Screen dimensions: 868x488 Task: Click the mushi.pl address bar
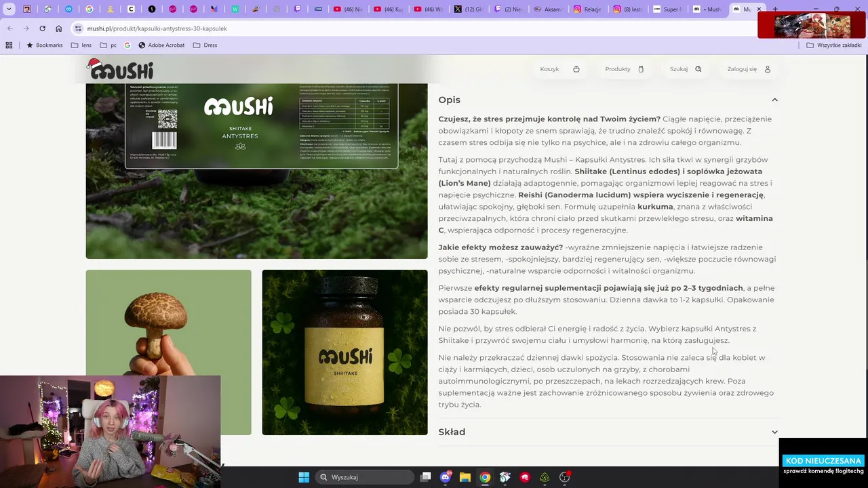point(407,28)
